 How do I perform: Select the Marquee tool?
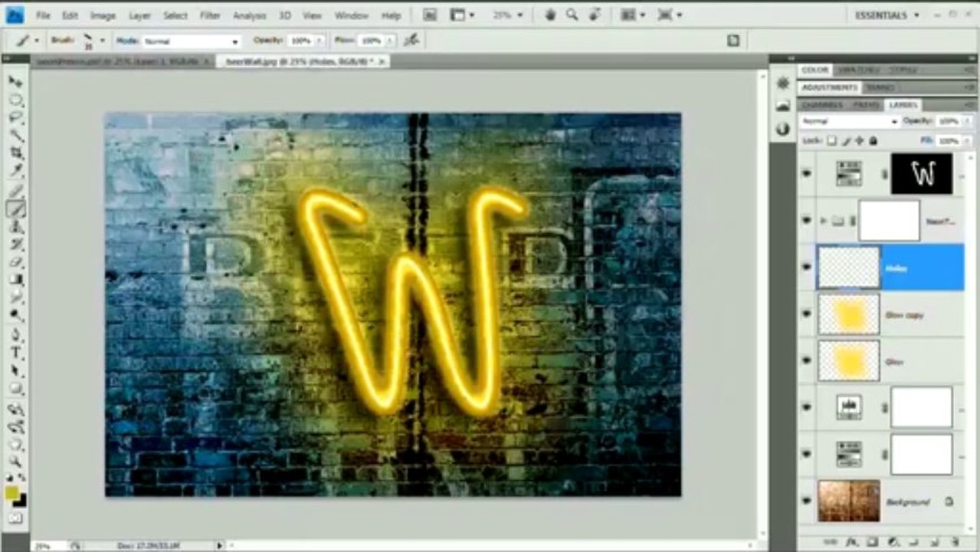pyautogui.click(x=15, y=100)
